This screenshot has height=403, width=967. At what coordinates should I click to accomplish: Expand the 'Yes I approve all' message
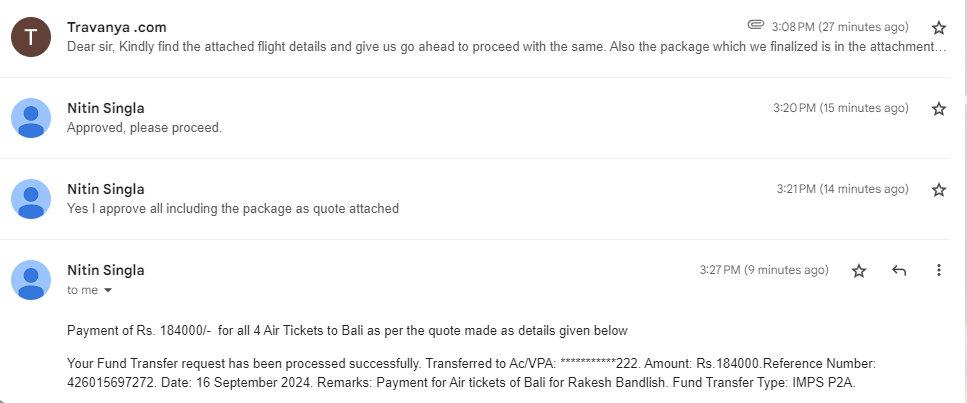click(x=475, y=199)
